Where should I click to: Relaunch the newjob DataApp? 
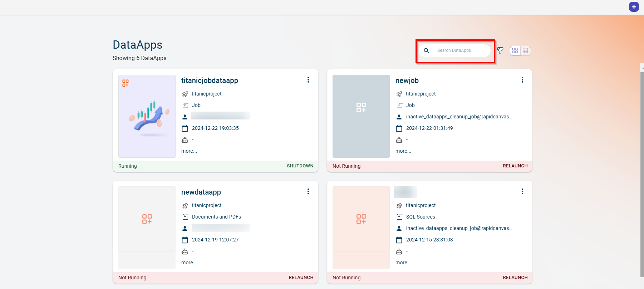(x=515, y=166)
